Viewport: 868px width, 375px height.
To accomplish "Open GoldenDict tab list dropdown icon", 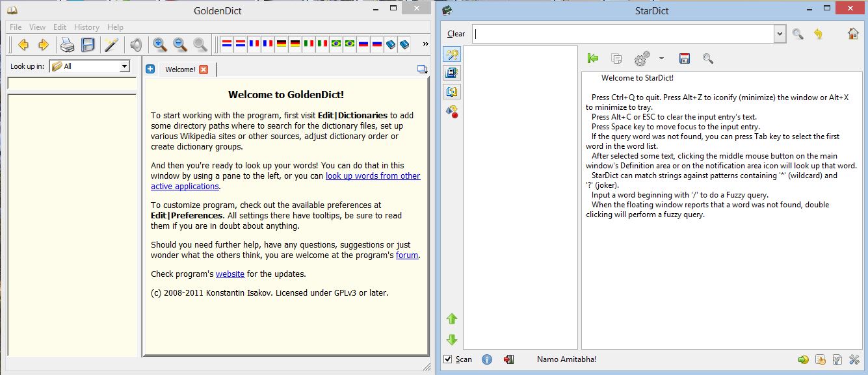I will click(422, 69).
